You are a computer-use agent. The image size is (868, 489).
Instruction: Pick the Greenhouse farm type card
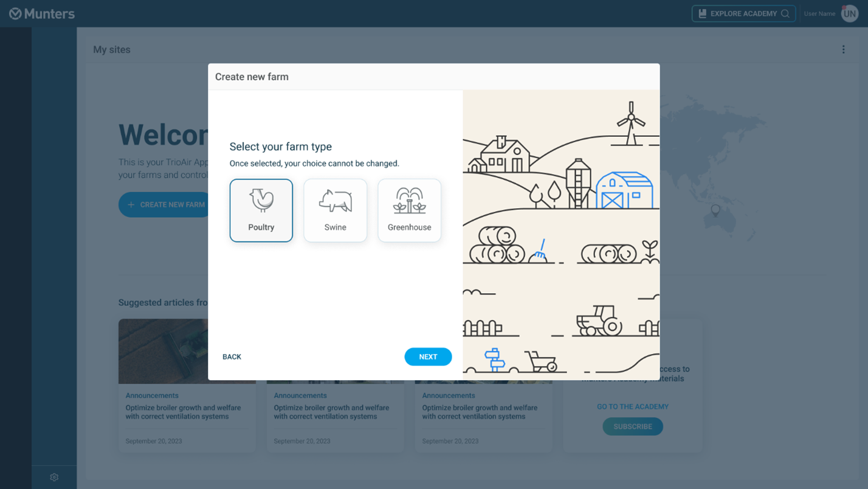click(x=409, y=210)
